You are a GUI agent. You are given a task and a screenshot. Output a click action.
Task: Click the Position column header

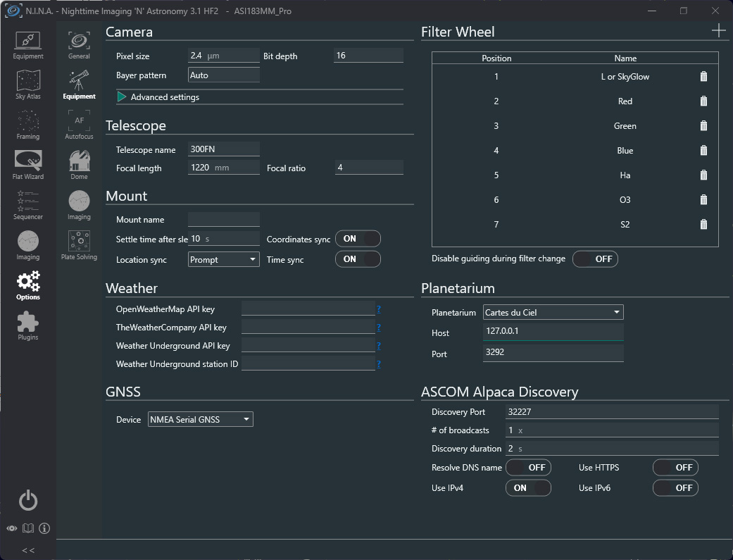pos(496,58)
